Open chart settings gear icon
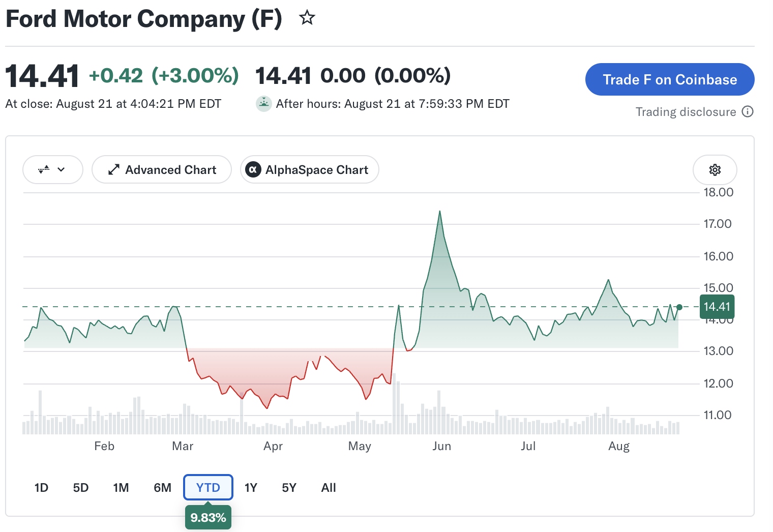 tap(715, 170)
